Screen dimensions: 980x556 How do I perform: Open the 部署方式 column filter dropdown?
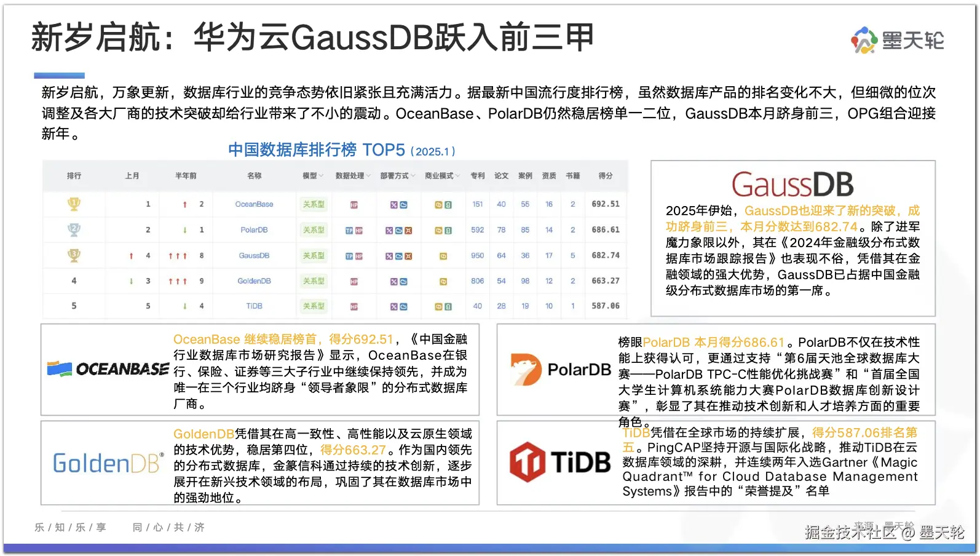click(413, 176)
